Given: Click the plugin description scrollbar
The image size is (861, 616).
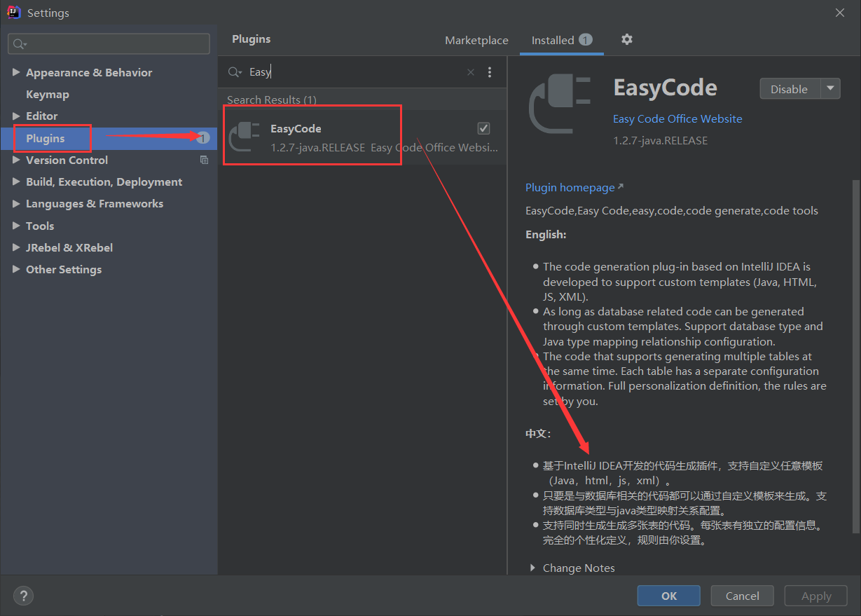Looking at the screenshot, I should [x=855, y=356].
